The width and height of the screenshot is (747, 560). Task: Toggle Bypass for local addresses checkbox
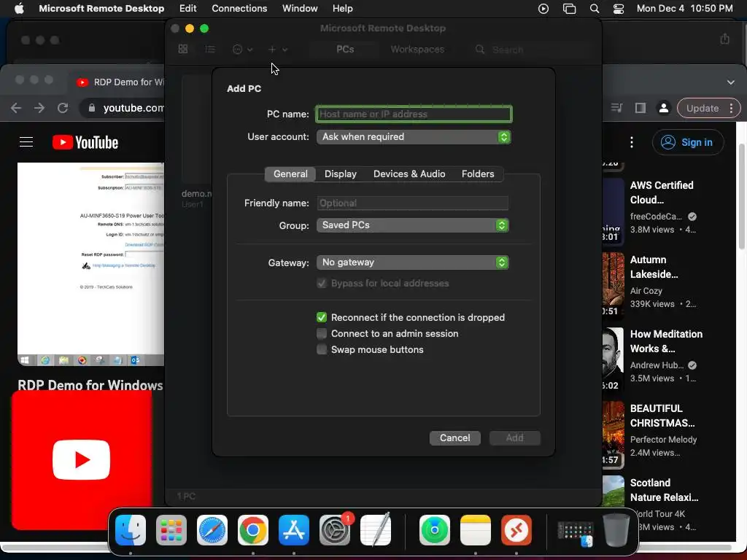click(x=322, y=284)
